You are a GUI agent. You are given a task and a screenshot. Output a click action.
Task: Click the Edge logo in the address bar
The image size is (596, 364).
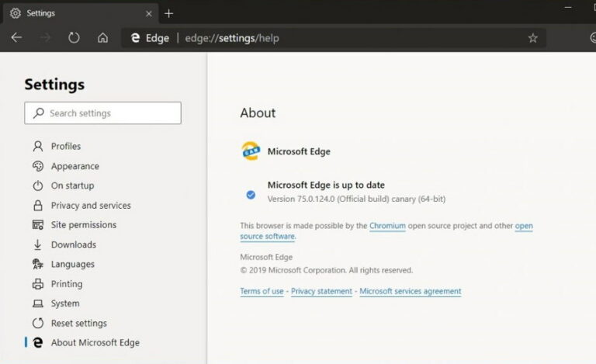pyautogui.click(x=135, y=38)
